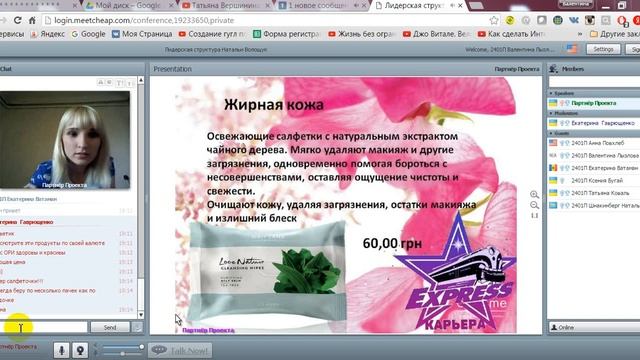This screenshot has height=360, width=640.
Task: Send the chat message
Action: [x=110, y=327]
